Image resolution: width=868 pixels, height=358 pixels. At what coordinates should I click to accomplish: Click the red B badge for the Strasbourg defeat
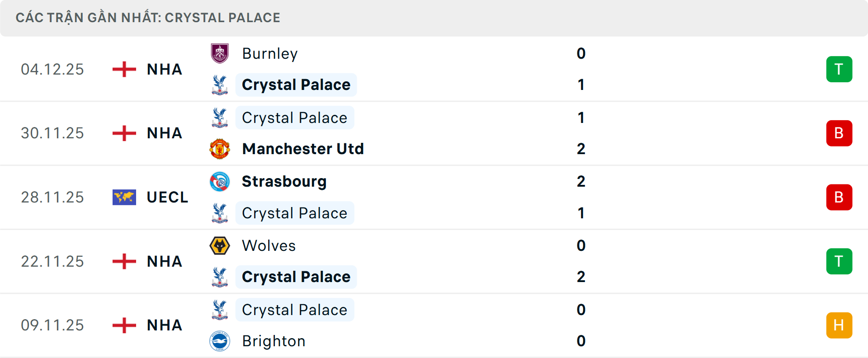840,197
